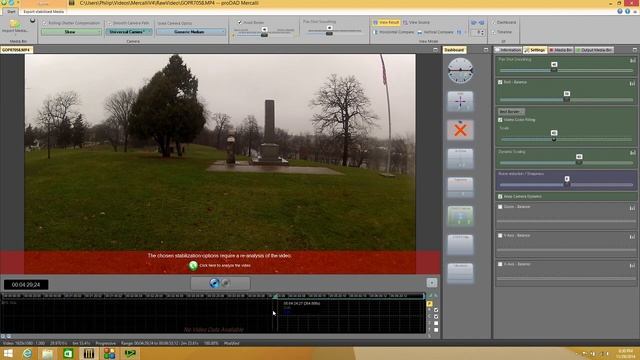Select the GOPR7058.MP4 document tab

[16, 50]
